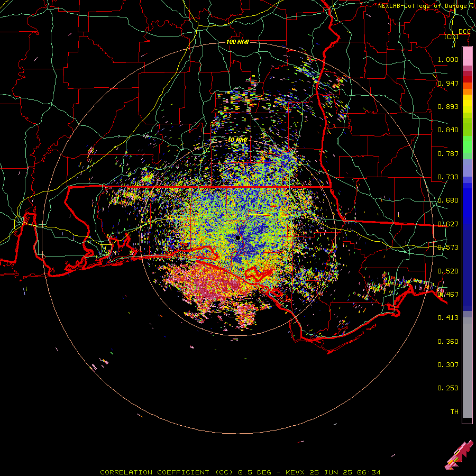Select the 0.840 legend value
The height and width of the screenshot is (476, 476).
pos(448,130)
